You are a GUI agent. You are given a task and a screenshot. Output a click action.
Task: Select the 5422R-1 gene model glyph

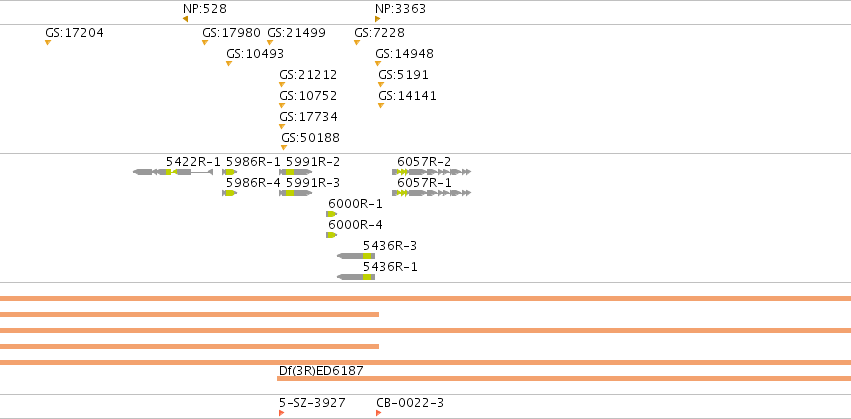(x=173, y=172)
